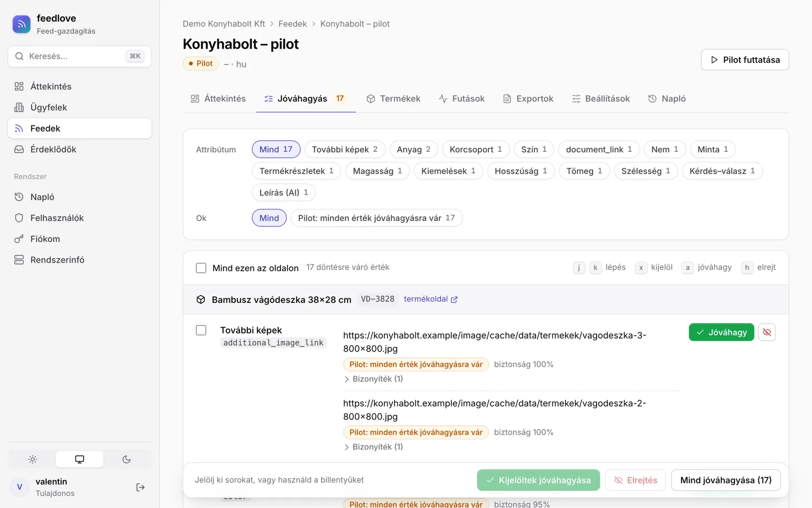The image size is (812, 508).
Task: Switch to light theme sun icon
Action: [32, 459]
